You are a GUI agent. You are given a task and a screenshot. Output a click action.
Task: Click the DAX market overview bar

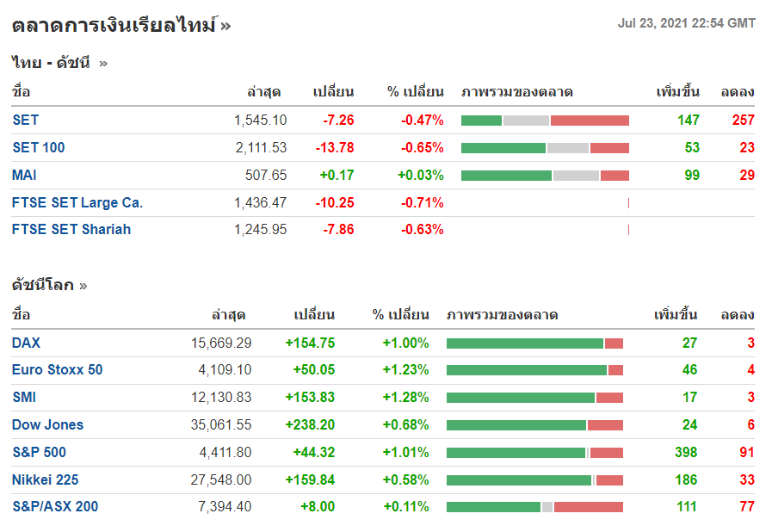(x=534, y=343)
